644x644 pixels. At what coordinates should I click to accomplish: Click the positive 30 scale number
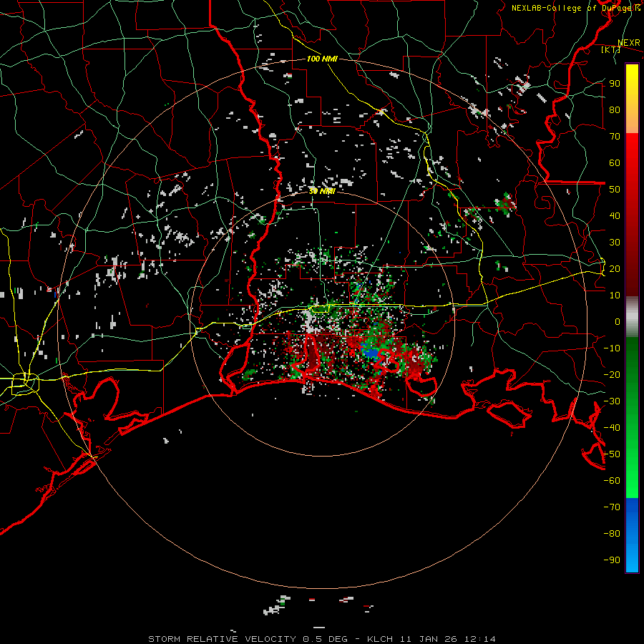[x=615, y=243]
